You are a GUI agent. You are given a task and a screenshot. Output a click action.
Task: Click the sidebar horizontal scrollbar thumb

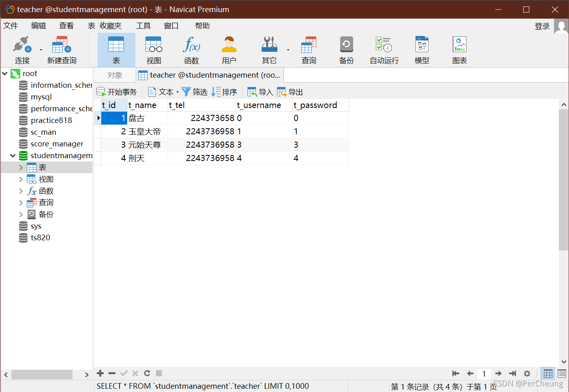42,375
